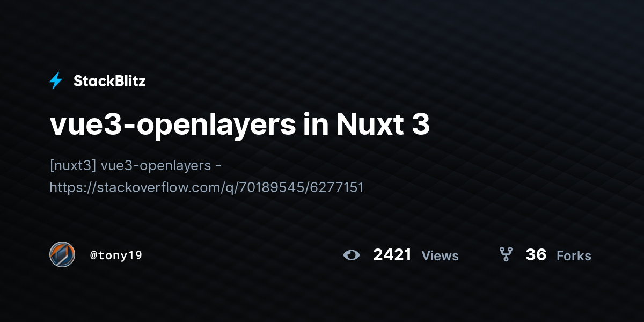Click the "6277151" user ID ending the URL

coord(338,187)
